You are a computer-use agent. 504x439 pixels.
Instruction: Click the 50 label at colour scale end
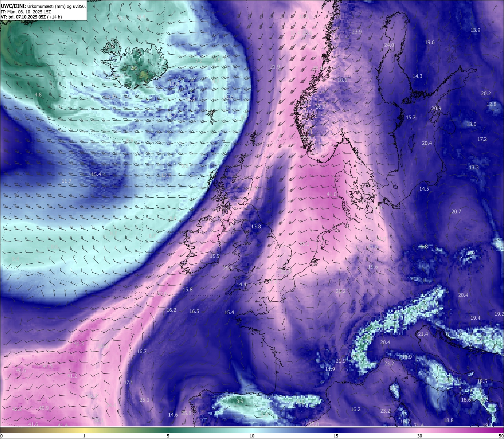(x=500, y=436)
